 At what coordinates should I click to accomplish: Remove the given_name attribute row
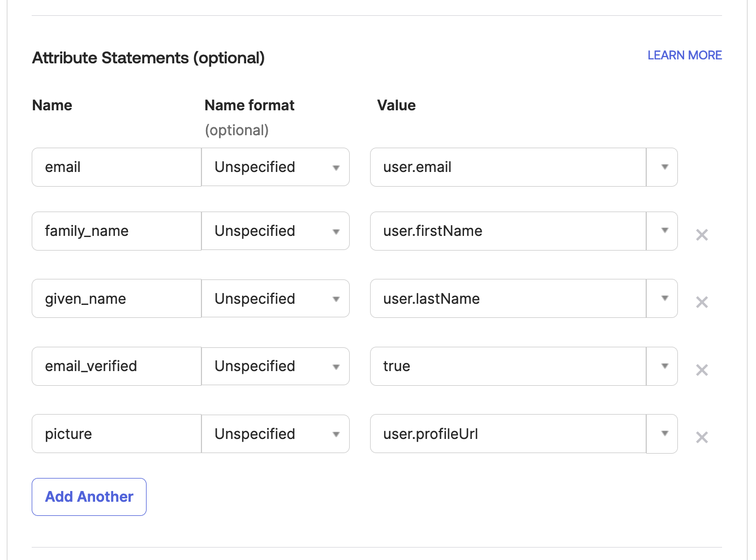tap(702, 302)
